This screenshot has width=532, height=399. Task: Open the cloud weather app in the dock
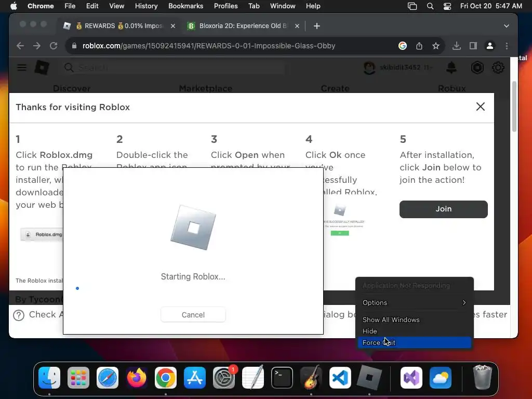point(441,378)
